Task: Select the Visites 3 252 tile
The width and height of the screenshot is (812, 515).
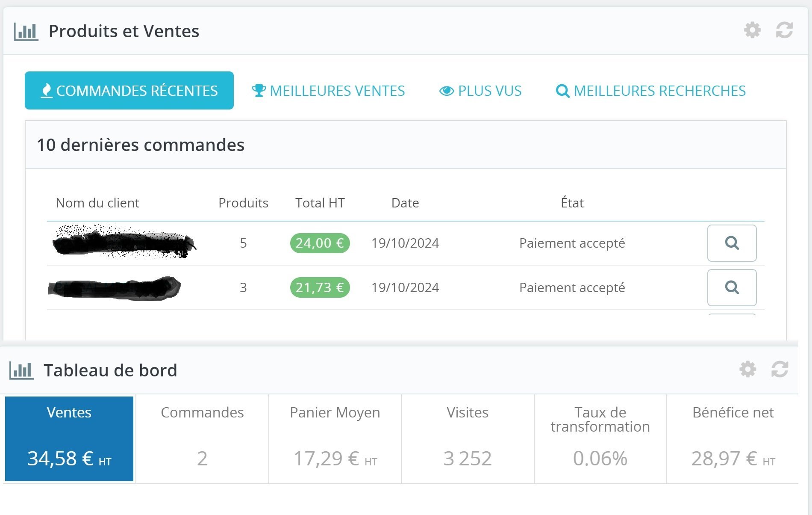Action: coord(468,439)
